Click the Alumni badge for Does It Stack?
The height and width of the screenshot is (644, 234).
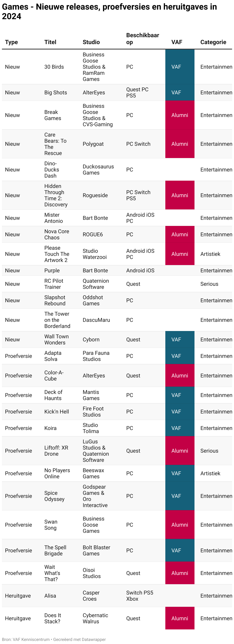point(180,618)
